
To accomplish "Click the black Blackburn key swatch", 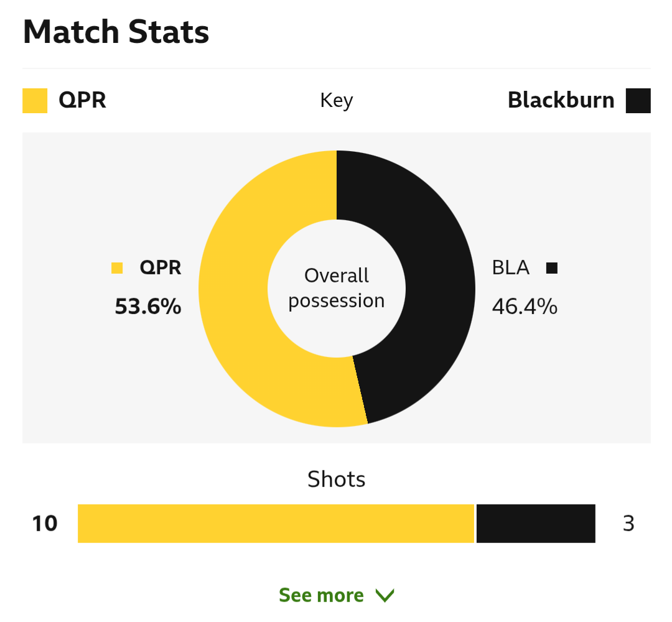I will (638, 101).
